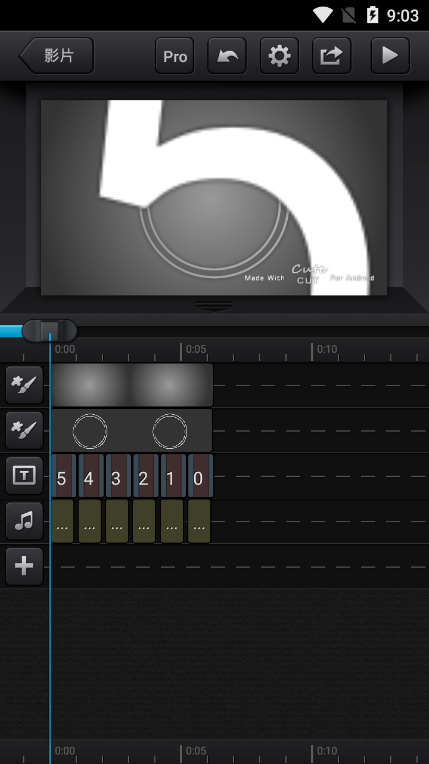Select the text clip labeled 5
The width and height of the screenshot is (429, 764).
coord(63,476)
